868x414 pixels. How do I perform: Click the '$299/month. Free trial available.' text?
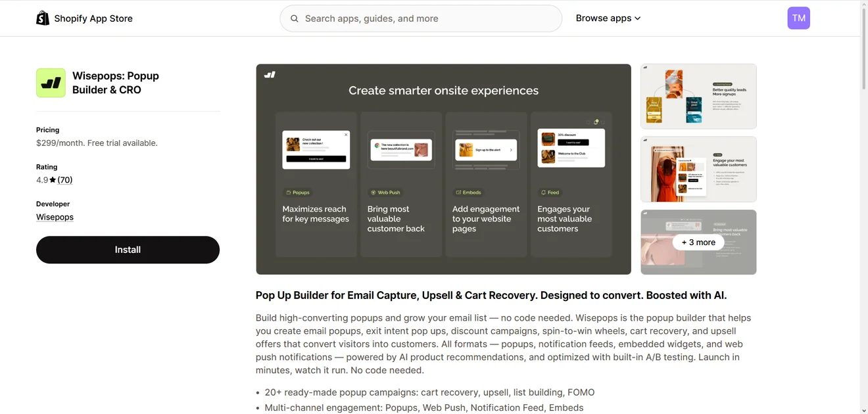click(x=97, y=143)
